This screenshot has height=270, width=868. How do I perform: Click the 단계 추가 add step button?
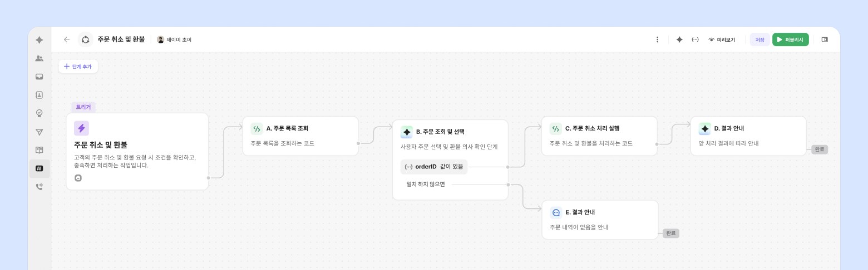(78, 66)
